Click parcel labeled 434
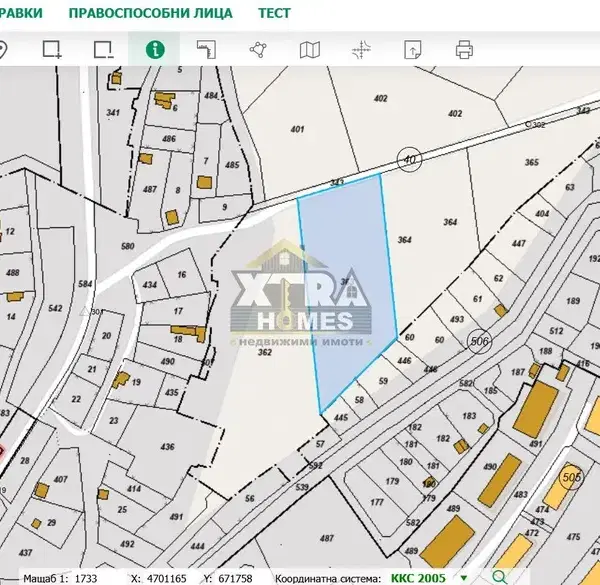 click(x=150, y=285)
